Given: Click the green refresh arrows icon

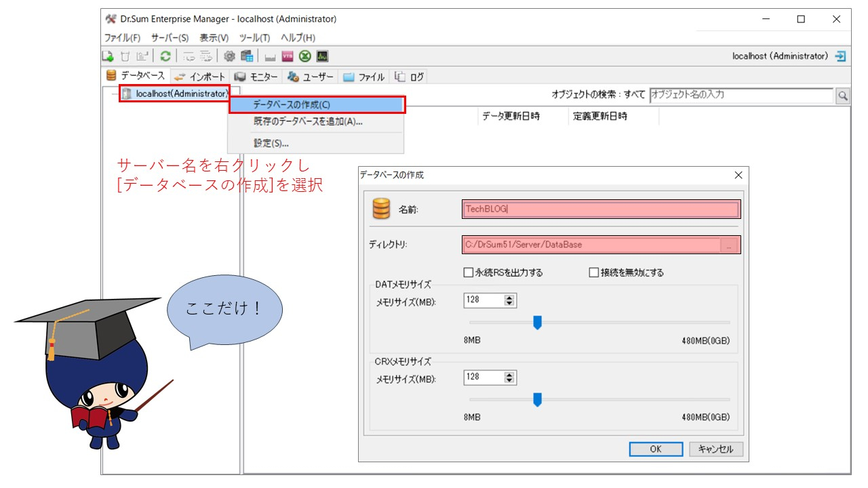Looking at the screenshot, I should click(x=165, y=56).
